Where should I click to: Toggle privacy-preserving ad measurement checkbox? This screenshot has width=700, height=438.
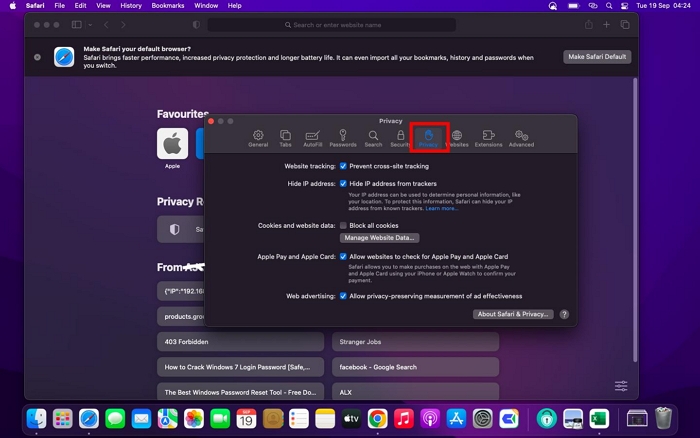343,296
